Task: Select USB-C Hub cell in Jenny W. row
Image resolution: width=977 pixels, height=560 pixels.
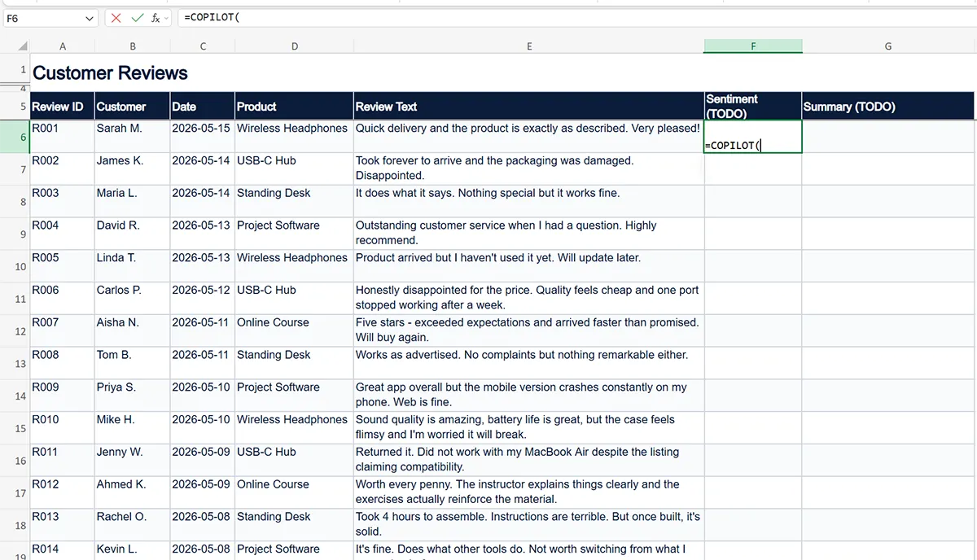Action: point(295,461)
